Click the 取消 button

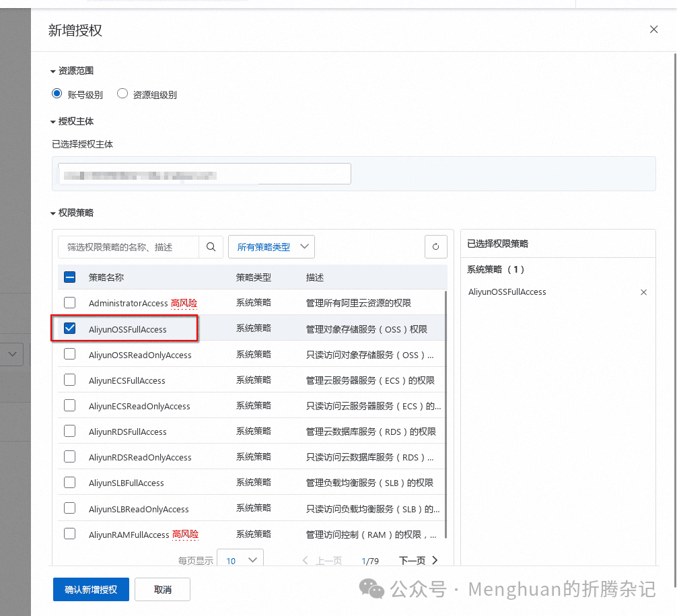162,589
